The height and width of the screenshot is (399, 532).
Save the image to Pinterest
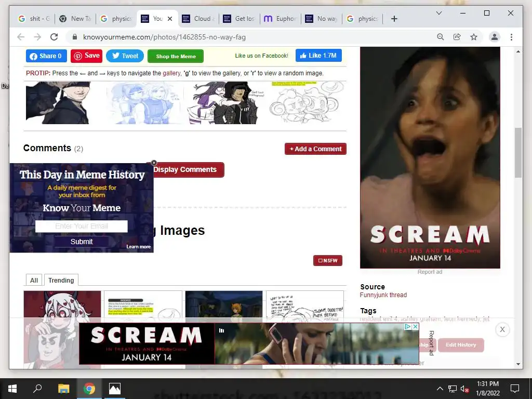click(87, 56)
